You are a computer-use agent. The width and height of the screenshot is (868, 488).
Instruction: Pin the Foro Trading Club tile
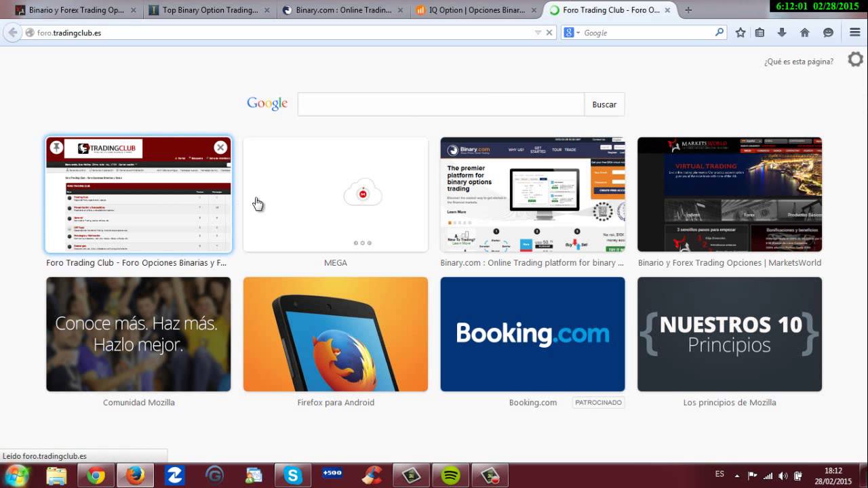pyautogui.click(x=56, y=147)
